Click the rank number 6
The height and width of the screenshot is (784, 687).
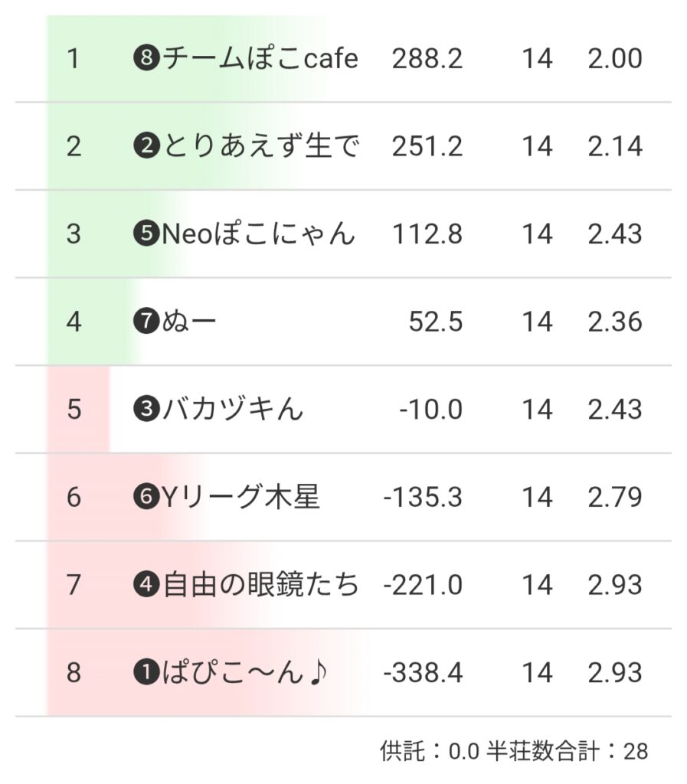(x=74, y=498)
